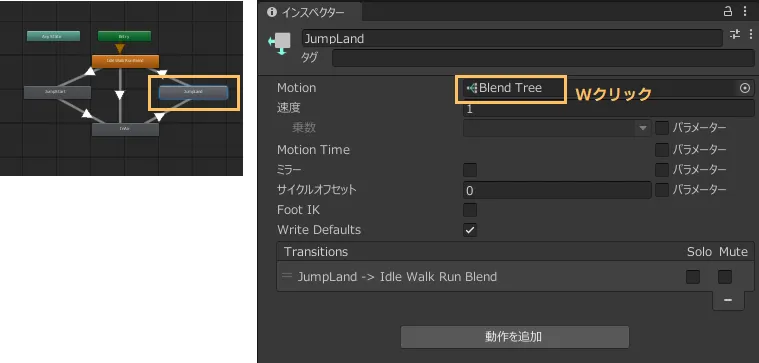
Task: Click the state icon beside the JumpLand name
Action: [x=280, y=44]
